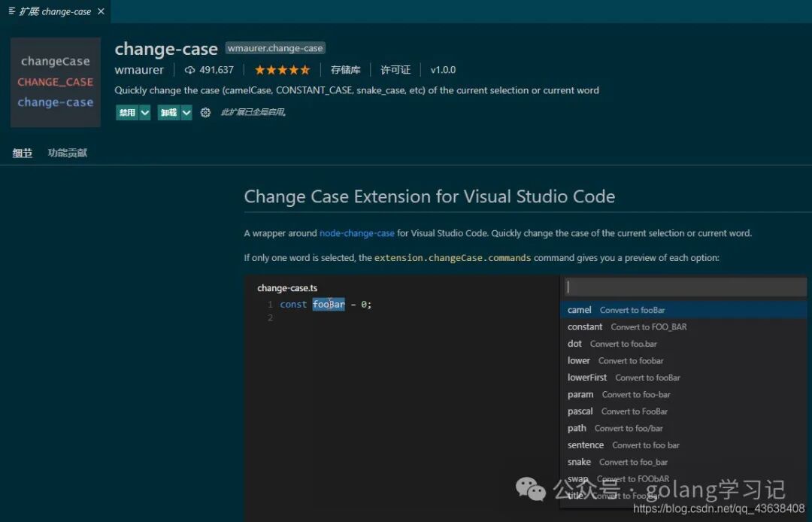Switch to the 功能贡献 tab
Screen dimensions: 812x522
[68, 153]
